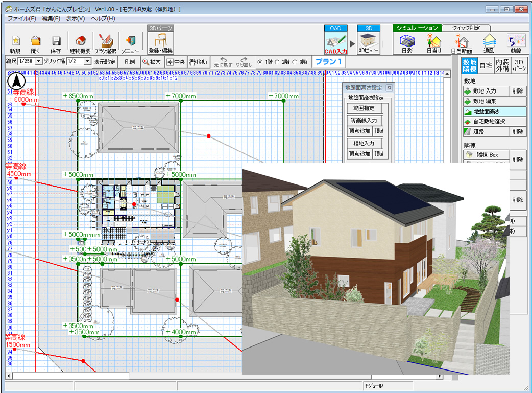Open the 編集(E) menu
This screenshot has width=532, height=393.
coord(51,19)
